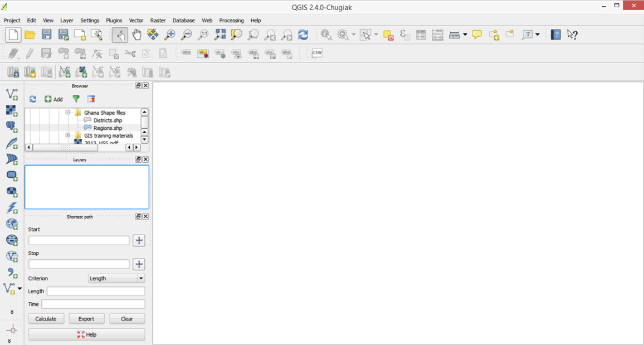This screenshot has width=644, height=345.
Task: Open the Measure tool dropdown arrow
Action: click(465, 35)
